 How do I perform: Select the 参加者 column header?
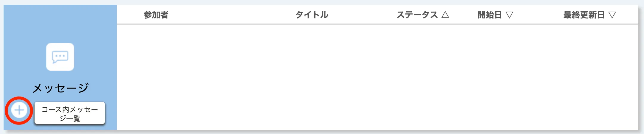click(x=156, y=15)
